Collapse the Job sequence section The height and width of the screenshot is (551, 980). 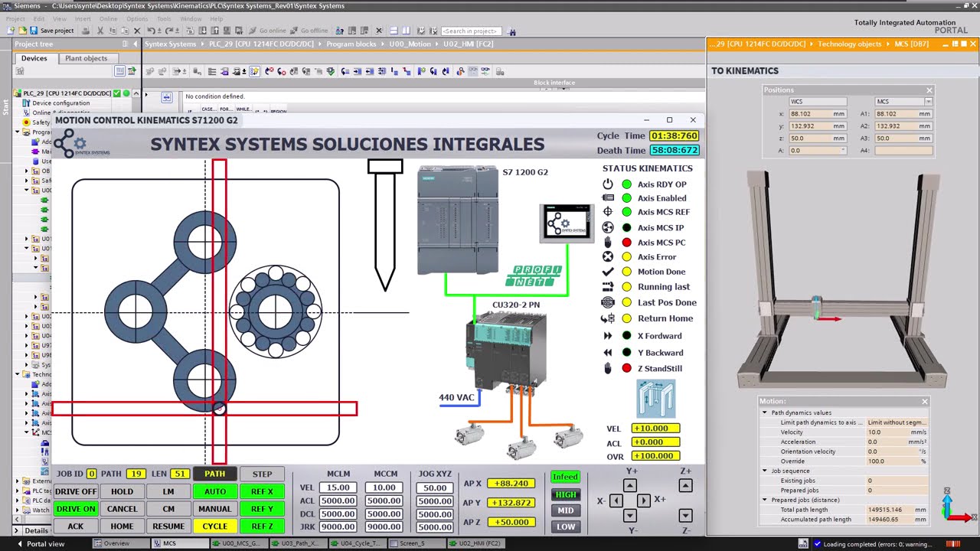click(x=764, y=471)
